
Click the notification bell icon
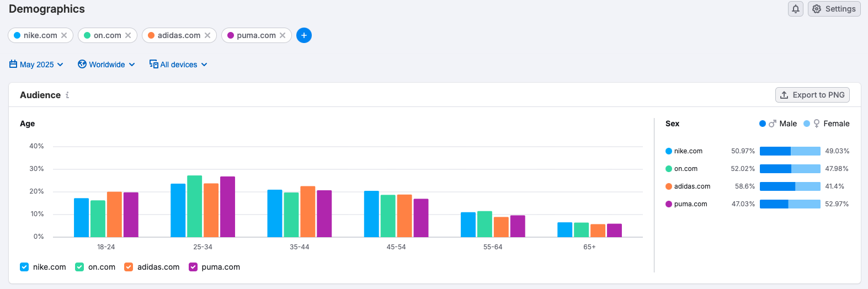tap(795, 9)
